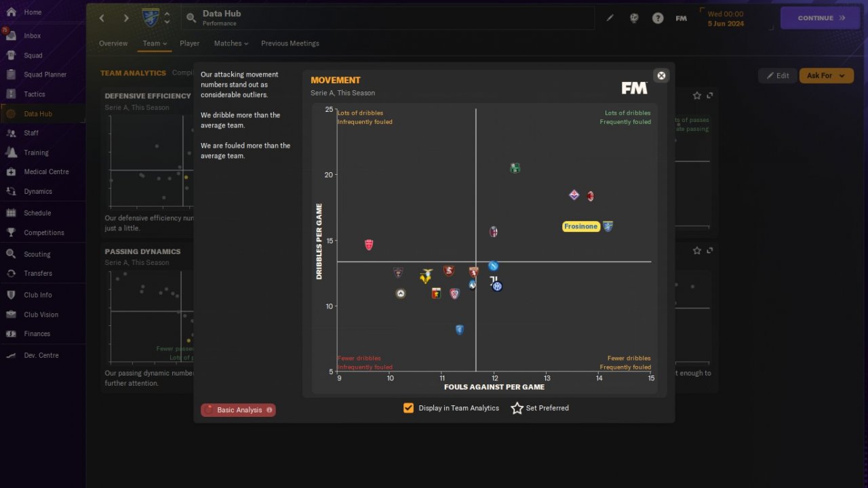This screenshot has width=868, height=488.
Task: Click the Frosinone club badge in header
Action: (x=151, y=18)
